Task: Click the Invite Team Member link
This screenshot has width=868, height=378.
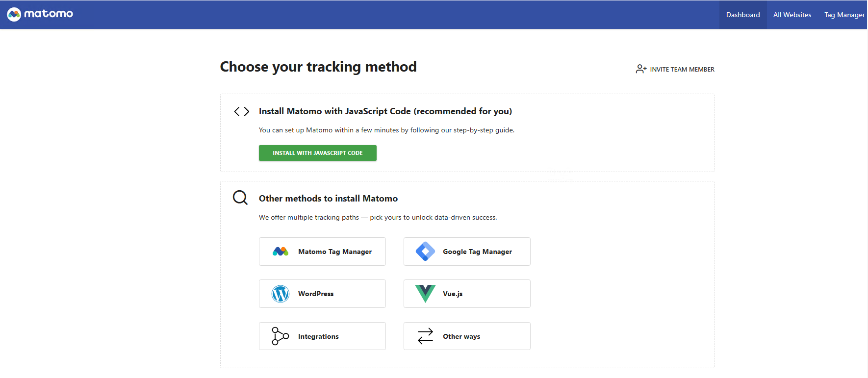Action: coord(682,70)
